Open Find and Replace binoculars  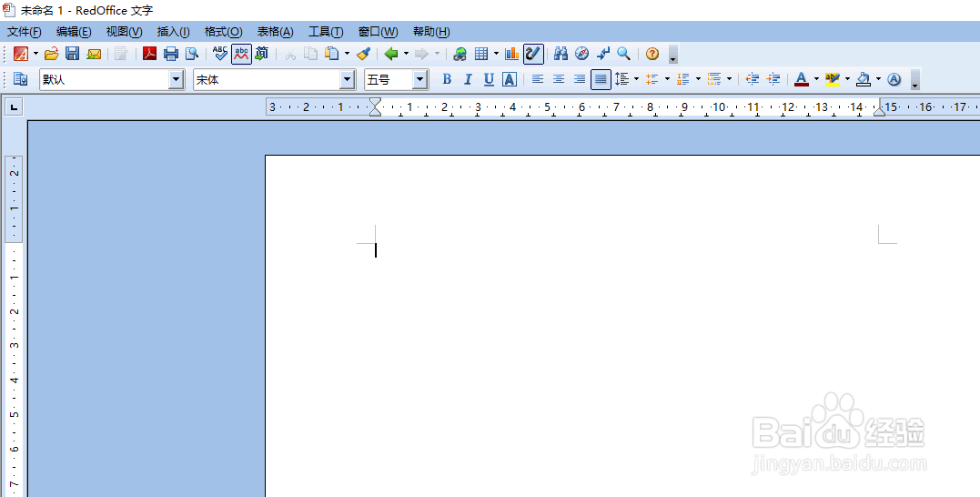pyautogui.click(x=561, y=54)
